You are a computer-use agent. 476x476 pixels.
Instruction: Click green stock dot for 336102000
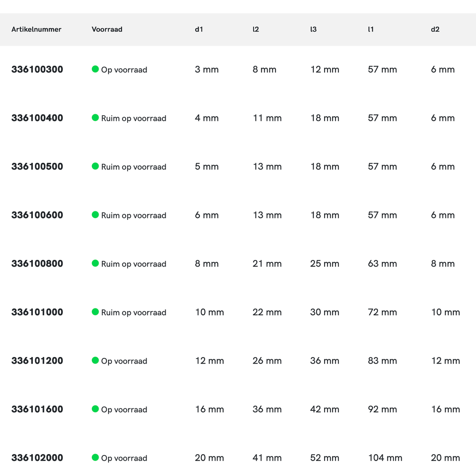95,457
